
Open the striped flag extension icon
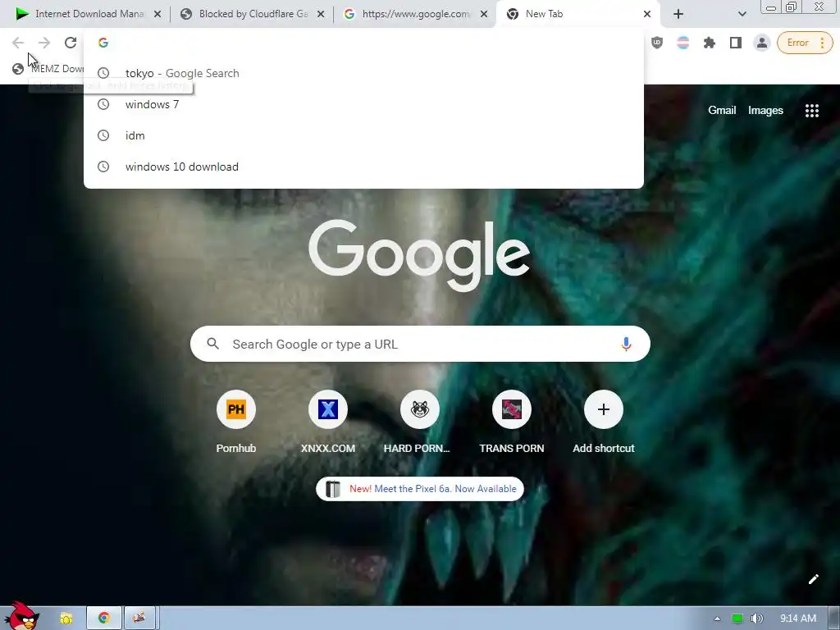click(683, 43)
